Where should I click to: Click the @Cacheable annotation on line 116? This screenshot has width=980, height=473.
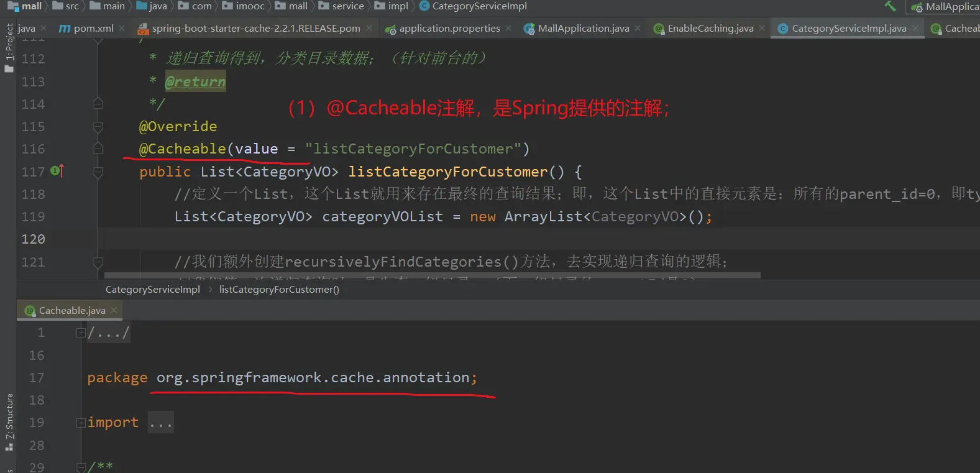pos(183,149)
